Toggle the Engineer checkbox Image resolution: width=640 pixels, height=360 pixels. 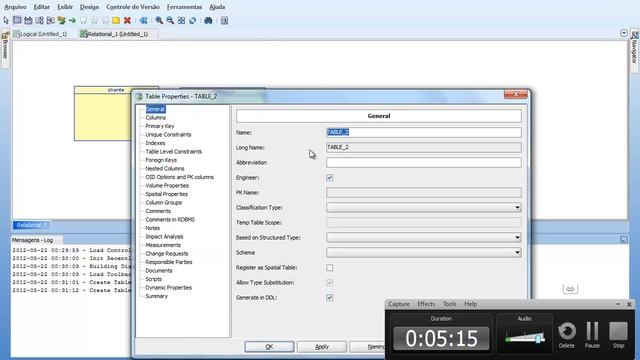pos(329,178)
